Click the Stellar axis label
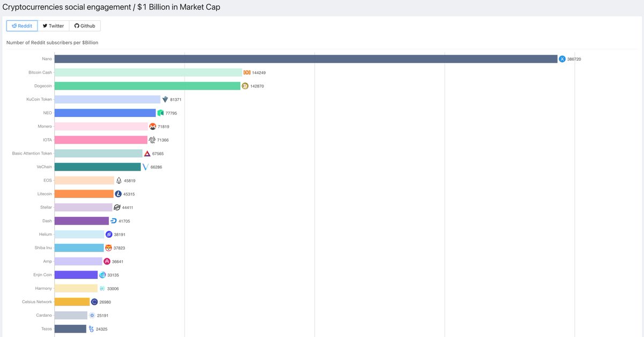Image resolution: width=644 pixels, height=337 pixels. (x=45, y=207)
